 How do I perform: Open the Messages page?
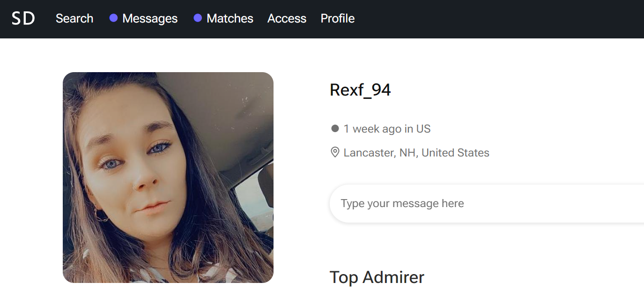[x=150, y=18]
